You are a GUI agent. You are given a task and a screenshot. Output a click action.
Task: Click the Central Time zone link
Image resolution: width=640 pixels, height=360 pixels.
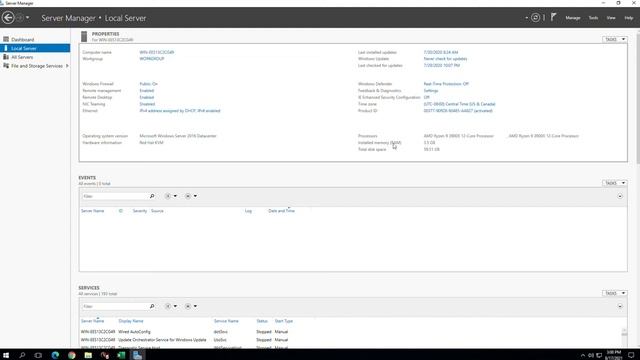(x=459, y=104)
